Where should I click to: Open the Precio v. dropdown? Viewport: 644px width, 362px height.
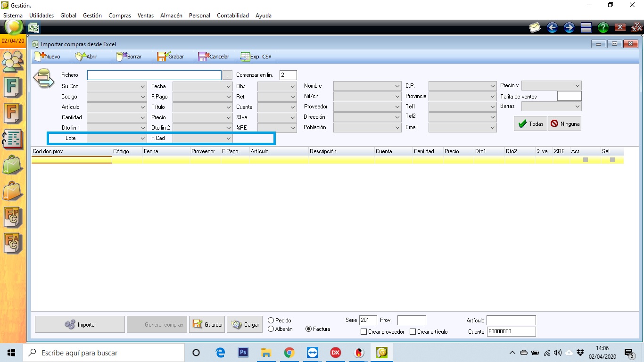552,85
